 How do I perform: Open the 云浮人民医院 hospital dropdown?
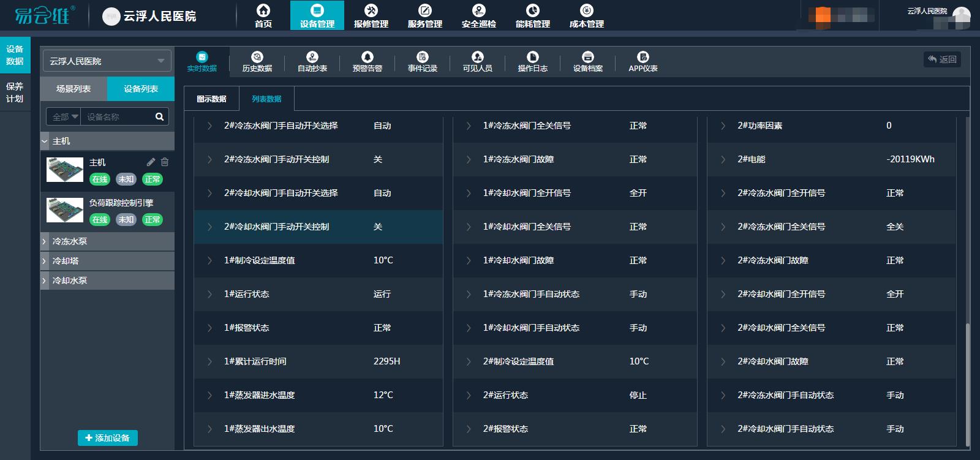pos(107,61)
